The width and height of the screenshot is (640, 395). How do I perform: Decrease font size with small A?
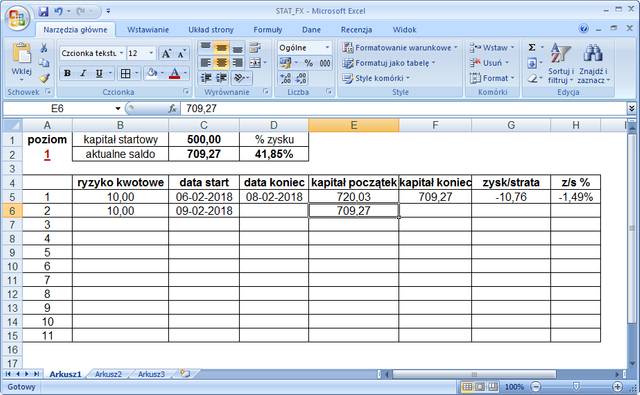point(181,53)
